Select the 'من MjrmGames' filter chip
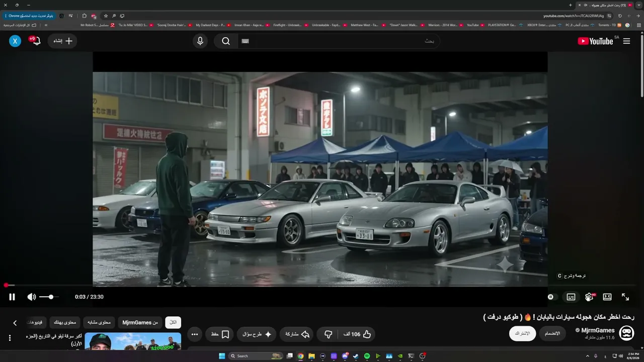The height and width of the screenshot is (362, 644). (x=140, y=322)
